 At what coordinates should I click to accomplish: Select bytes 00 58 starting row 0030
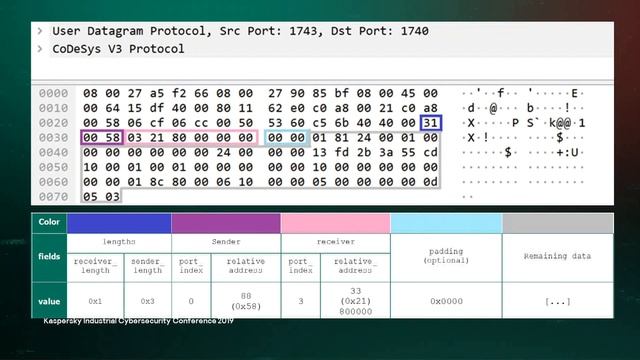click(x=102, y=138)
